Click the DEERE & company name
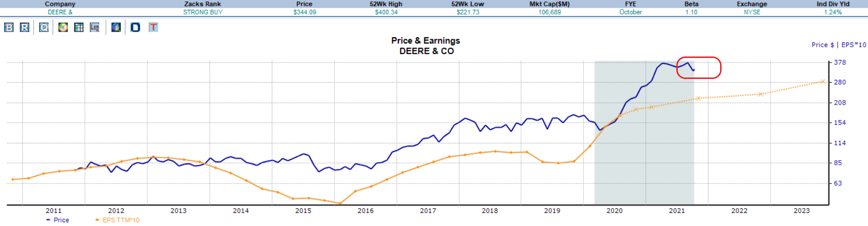This screenshot has height=226, width=868. coord(60,12)
